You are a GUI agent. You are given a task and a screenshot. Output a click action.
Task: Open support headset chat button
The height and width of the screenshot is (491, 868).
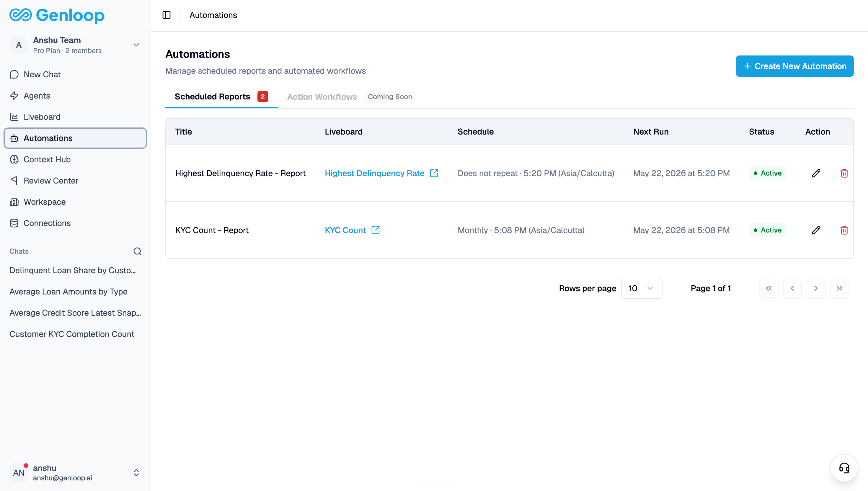pos(844,468)
